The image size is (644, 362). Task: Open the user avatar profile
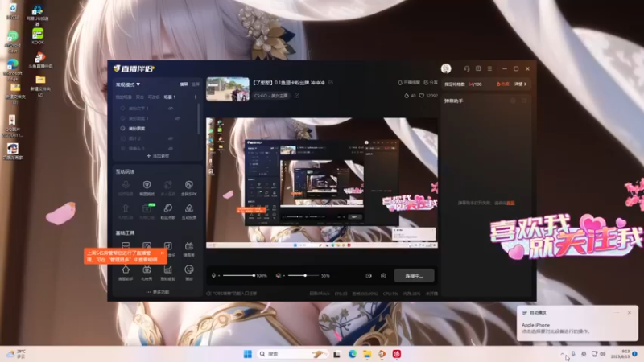coord(446,68)
